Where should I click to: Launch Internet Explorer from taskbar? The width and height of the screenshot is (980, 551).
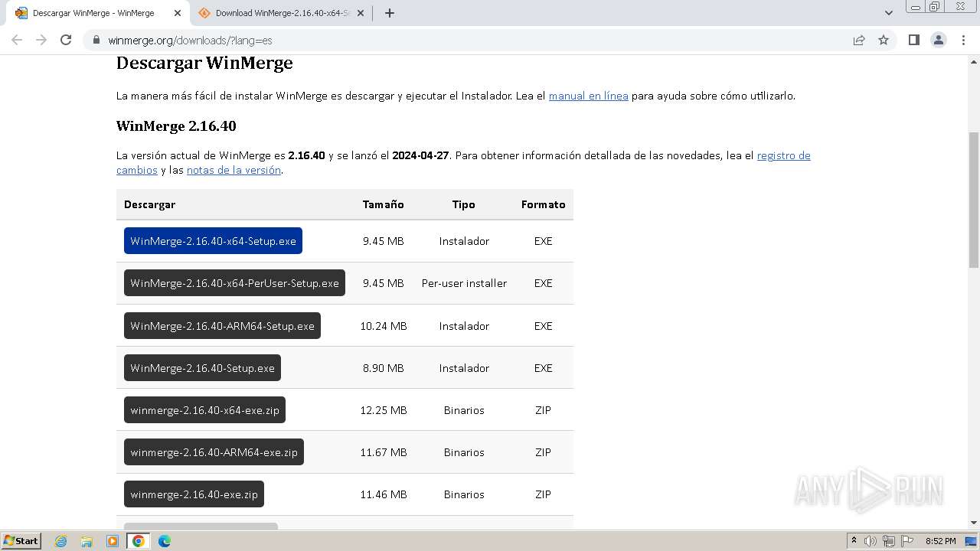[x=60, y=541]
